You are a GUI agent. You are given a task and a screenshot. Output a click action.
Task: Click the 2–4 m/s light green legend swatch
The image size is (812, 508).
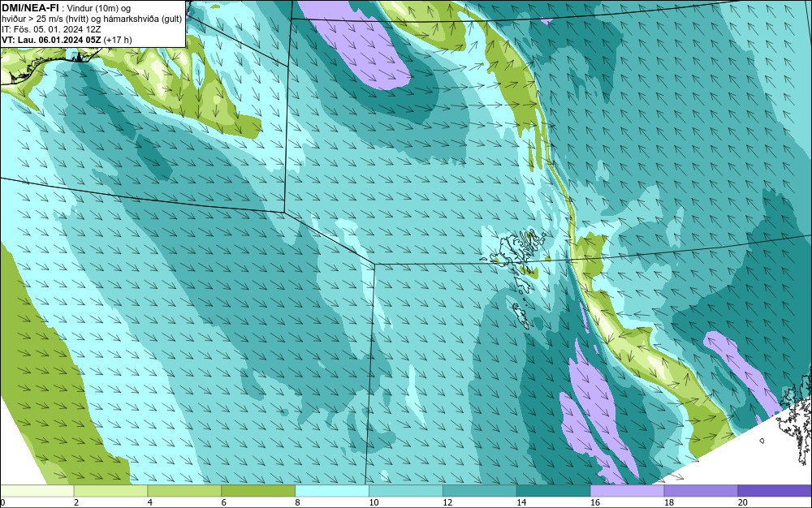click(x=110, y=491)
